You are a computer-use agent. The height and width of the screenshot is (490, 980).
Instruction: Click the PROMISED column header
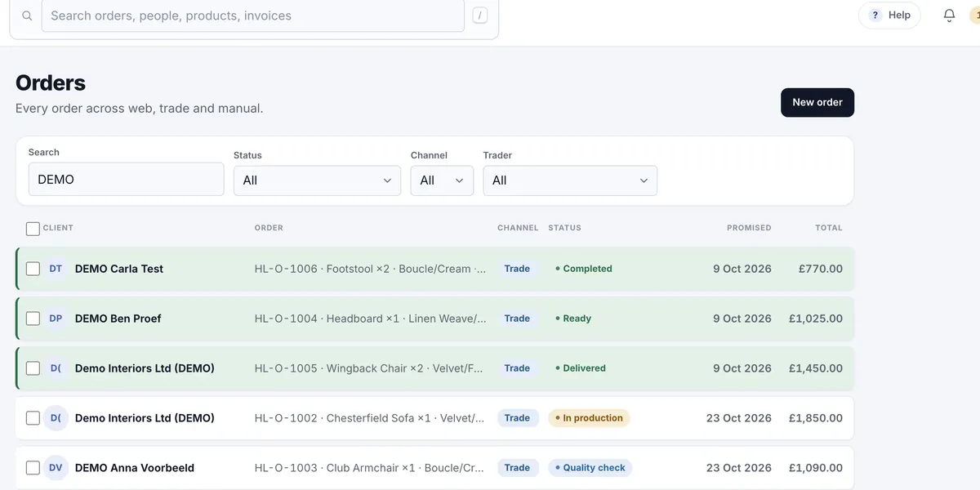(749, 228)
